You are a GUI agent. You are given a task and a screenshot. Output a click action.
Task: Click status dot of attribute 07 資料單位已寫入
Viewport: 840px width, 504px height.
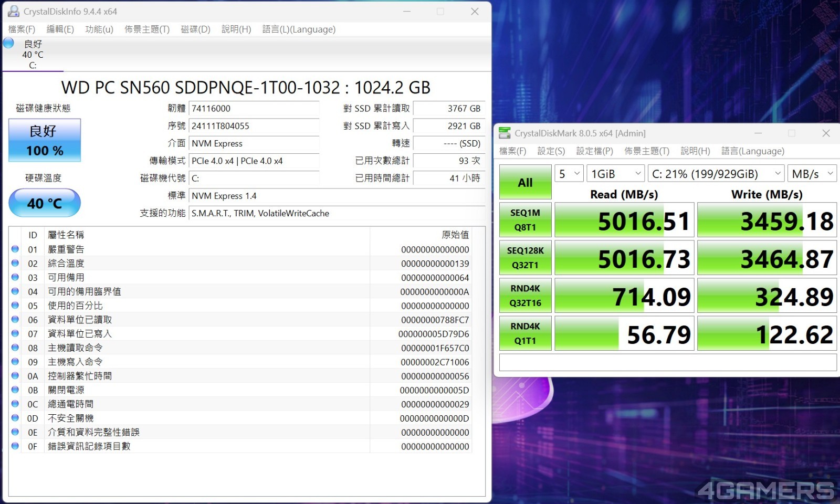(15, 333)
